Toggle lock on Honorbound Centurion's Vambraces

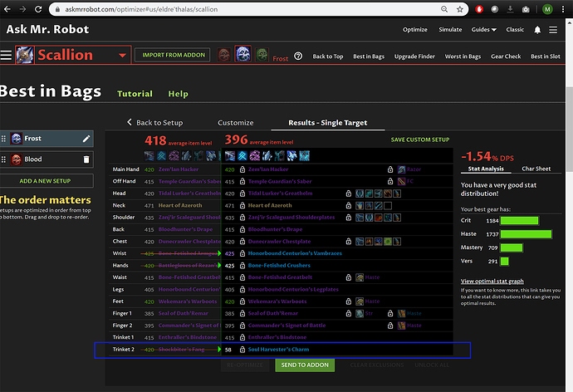[x=242, y=253]
